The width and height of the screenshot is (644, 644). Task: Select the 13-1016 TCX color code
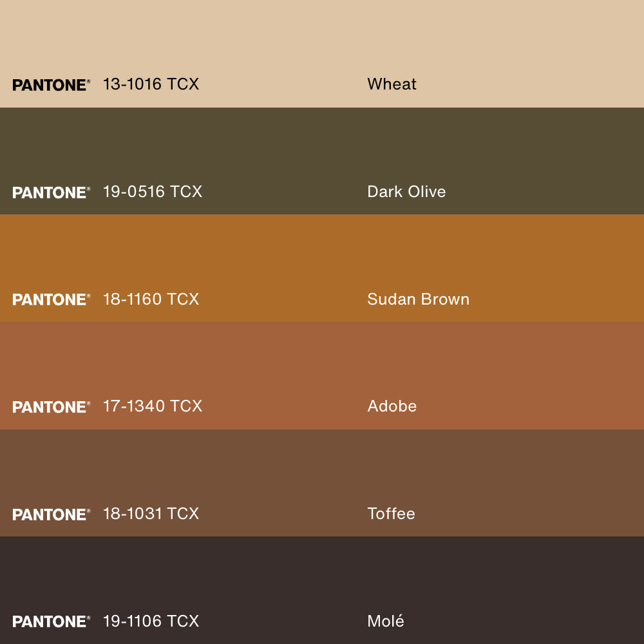coord(151,84)
